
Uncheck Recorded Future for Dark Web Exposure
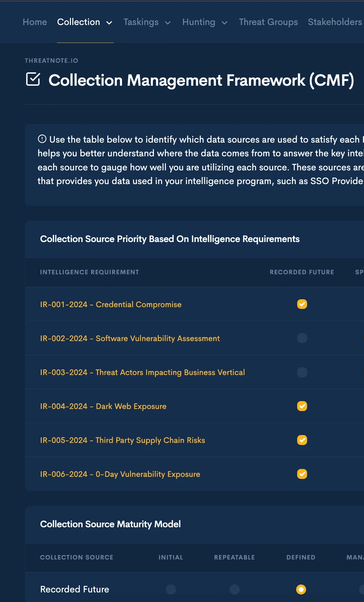pos(302,406)
